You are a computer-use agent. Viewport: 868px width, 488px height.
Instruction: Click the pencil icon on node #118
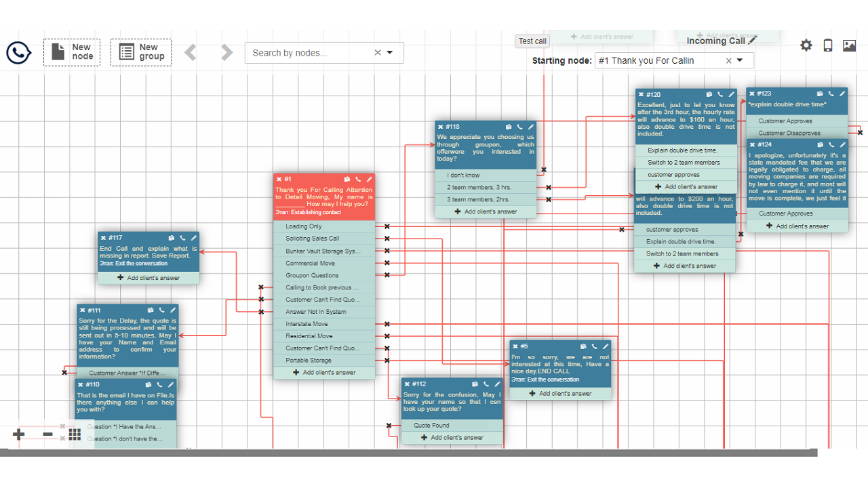pos(531,127)
